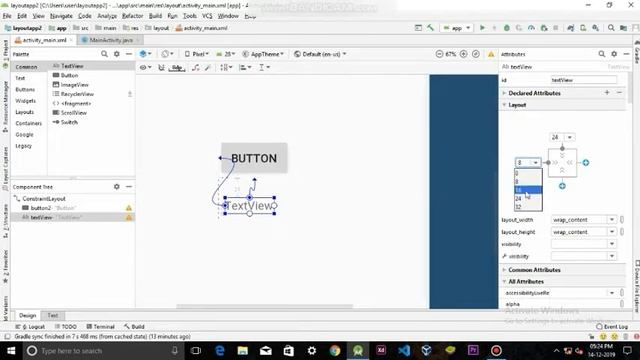Image resolution: width=640 pixels, height=360 pixels.
Task: Minimize the Attributes panel
Action: (x=626, y=54)
